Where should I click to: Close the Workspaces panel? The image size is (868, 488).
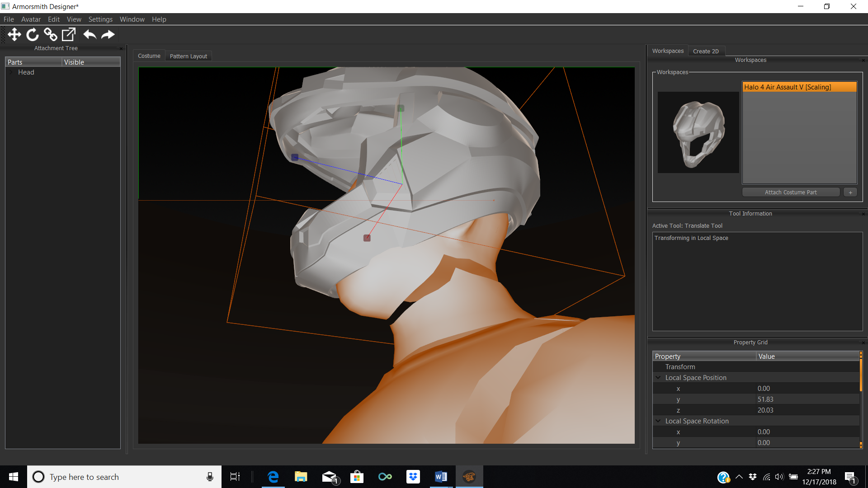point(863,60)
